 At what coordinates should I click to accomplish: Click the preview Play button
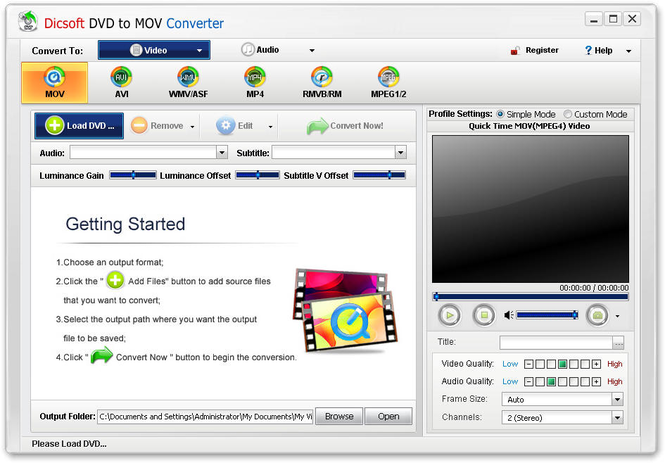click(x=449, y=315)
